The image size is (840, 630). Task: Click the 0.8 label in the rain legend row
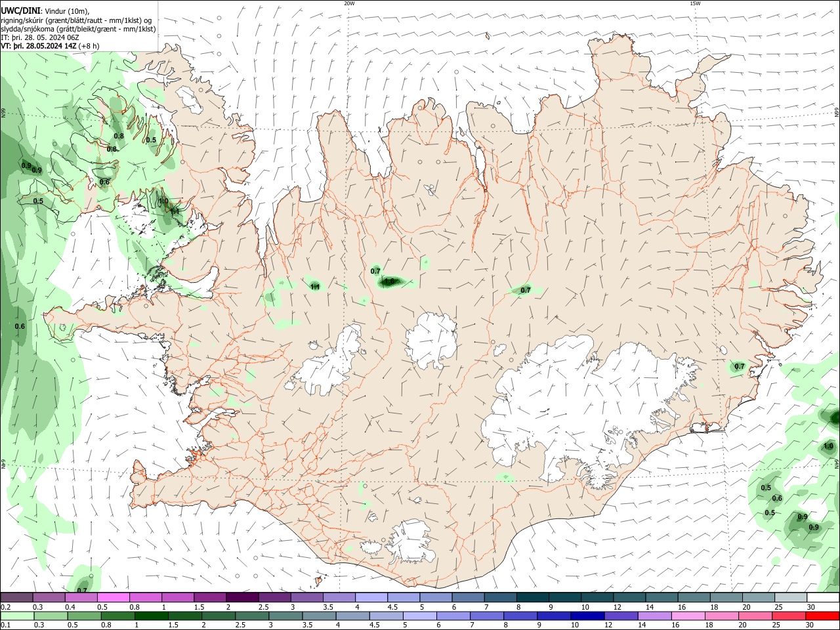106,625
